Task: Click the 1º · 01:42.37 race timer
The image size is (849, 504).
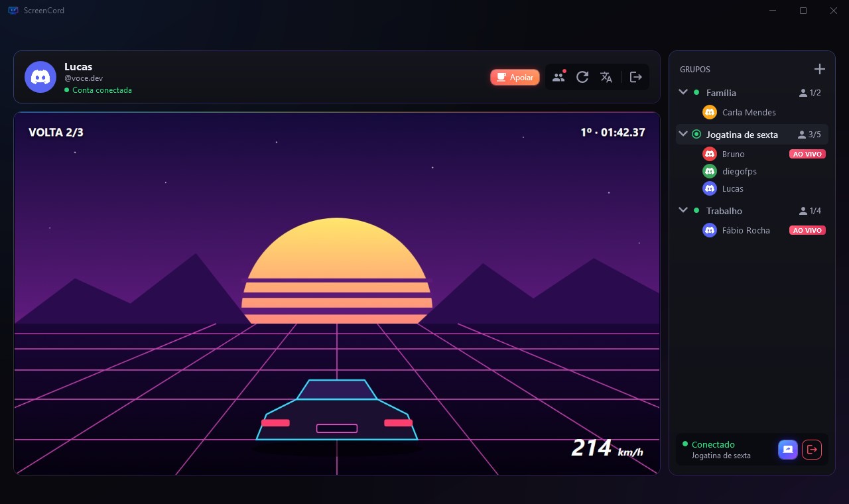Action: [613, 133]
